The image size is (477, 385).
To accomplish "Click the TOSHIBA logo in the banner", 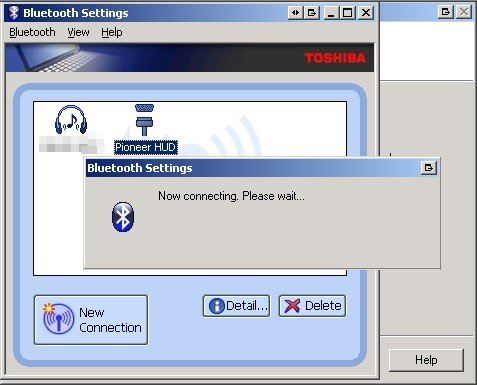I will pos(335,58).
